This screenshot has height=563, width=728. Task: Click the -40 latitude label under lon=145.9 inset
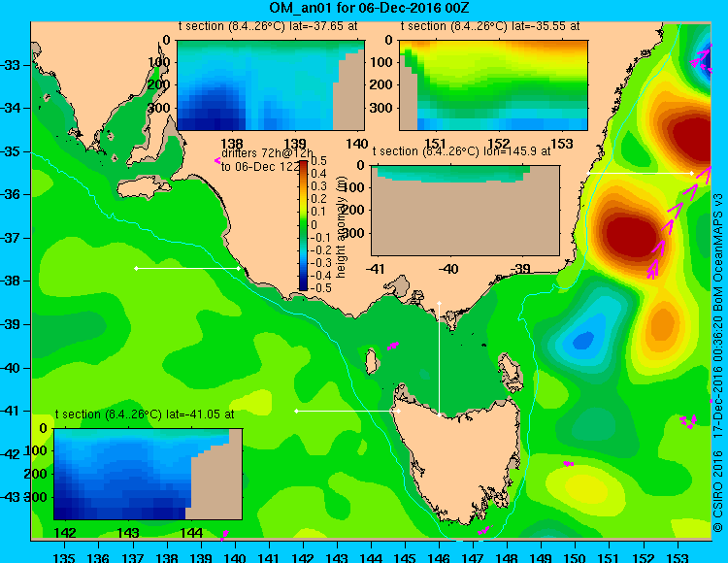click(x=448, y=268)
